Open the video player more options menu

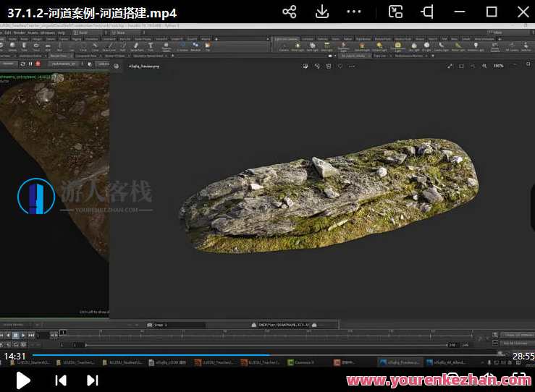[354, 12]
